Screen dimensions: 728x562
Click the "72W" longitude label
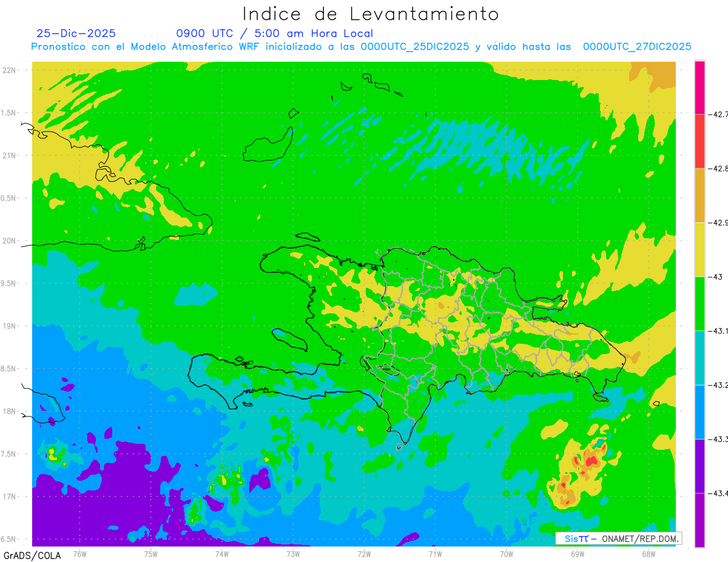[x=364, y=554]
